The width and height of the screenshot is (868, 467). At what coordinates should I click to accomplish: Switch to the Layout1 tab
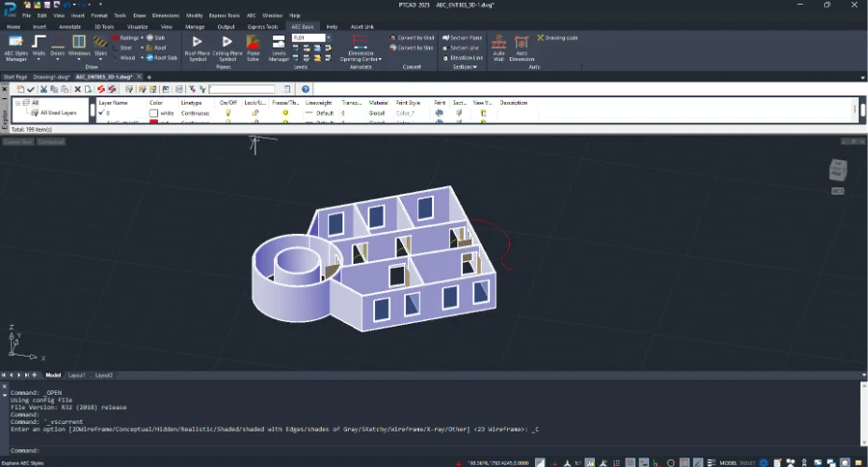[x=77, y=375]
